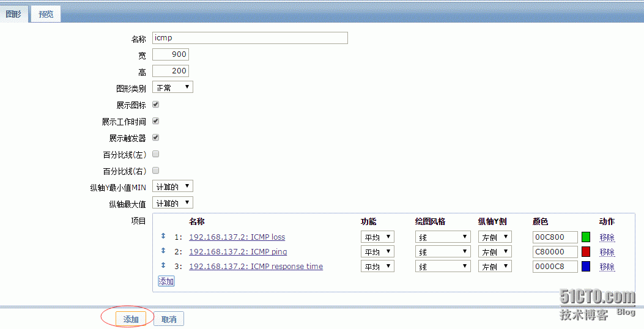The height and width of the screenshot is (329, 644).
Task: Open 绘图风格 dropdown for ICMP ping
Action: [443, 252]
